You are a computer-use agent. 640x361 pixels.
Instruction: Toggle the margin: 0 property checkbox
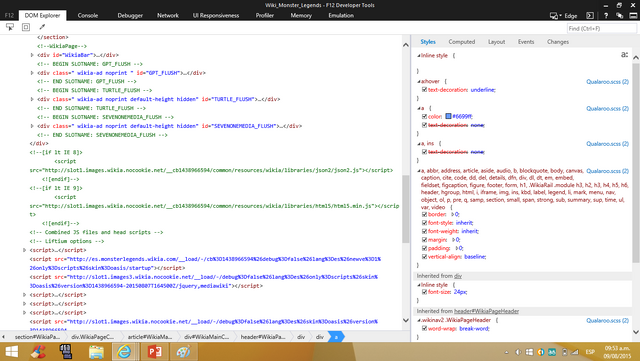tap(424, 240)
